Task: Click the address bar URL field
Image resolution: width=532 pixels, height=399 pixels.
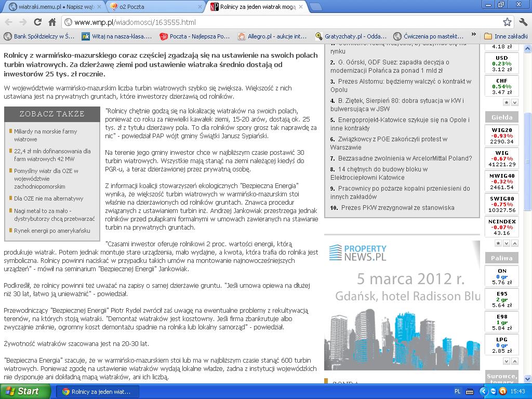Action: tap(281, 22)
